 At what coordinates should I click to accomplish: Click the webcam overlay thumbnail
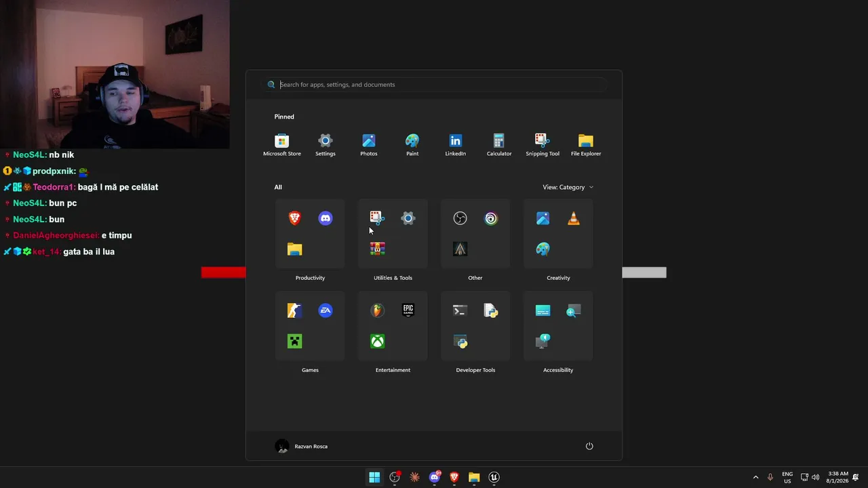coord(115,74)
